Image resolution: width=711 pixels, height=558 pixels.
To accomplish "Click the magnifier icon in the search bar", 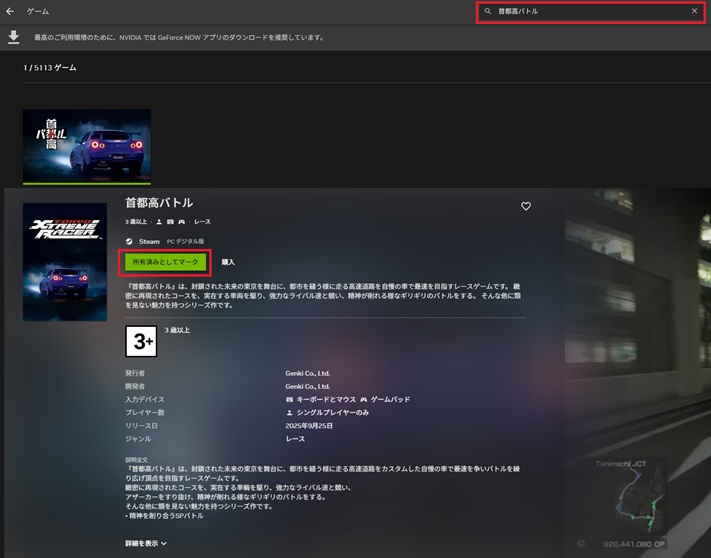I will (488, 11).
